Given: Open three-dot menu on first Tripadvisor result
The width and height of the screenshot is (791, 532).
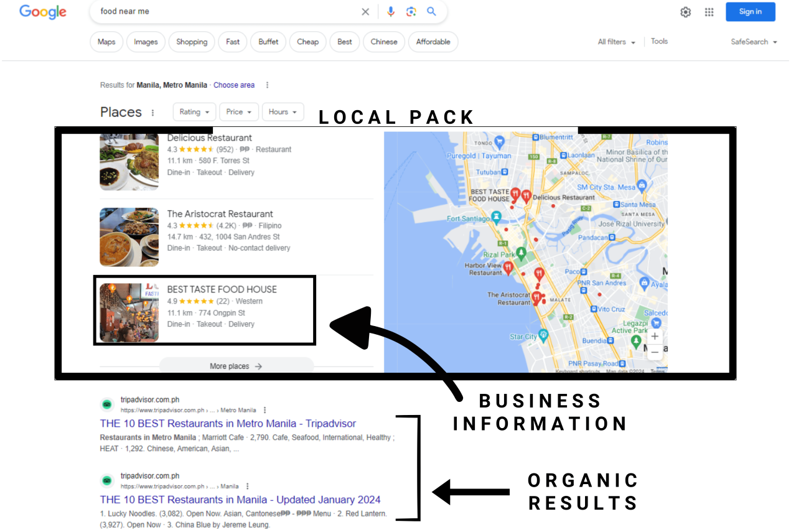Looking at the screenshot, I should [264, 409].
